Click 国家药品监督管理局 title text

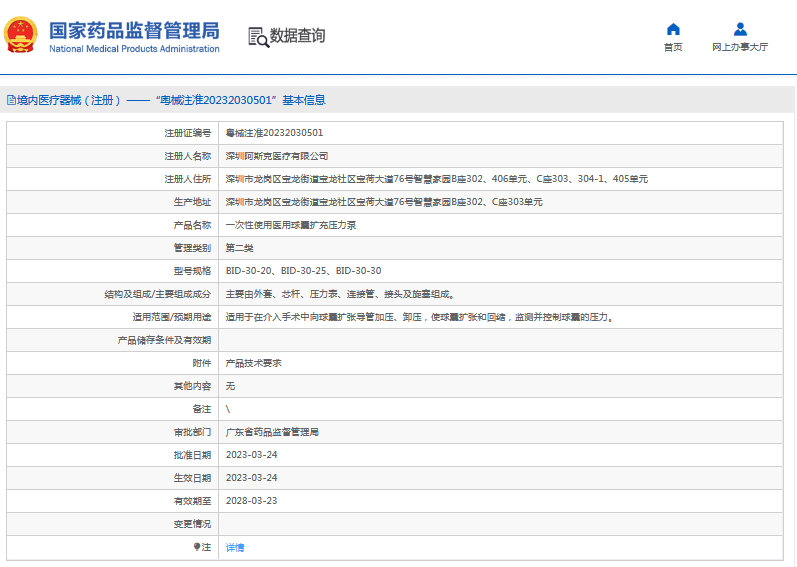pyautogui.click(x=134, y=30)
